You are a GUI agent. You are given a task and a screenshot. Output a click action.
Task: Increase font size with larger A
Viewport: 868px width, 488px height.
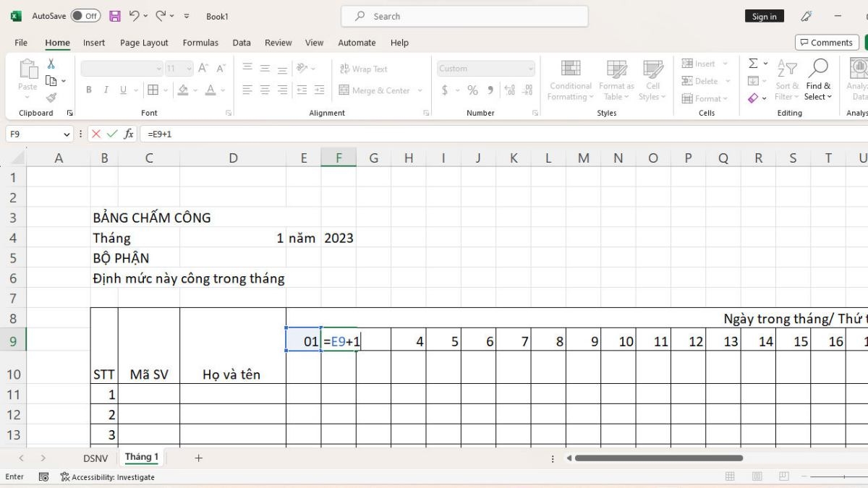[203, 69]
